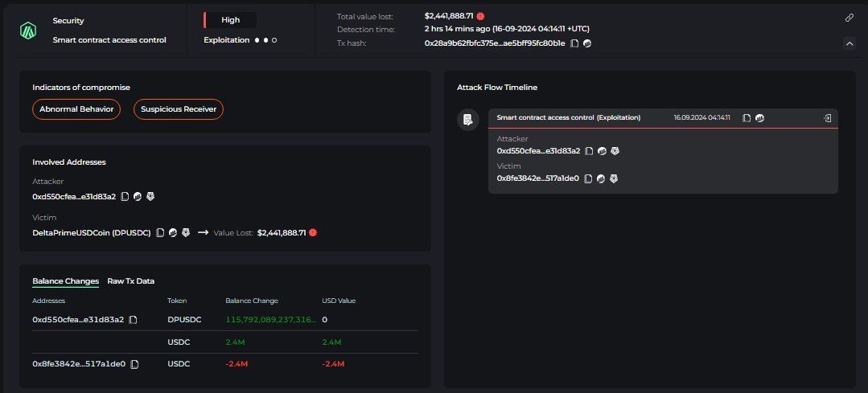Copy attacker address in Attack Flow Timeline
This screenshot has height=393, width=868.
point(589,151)
